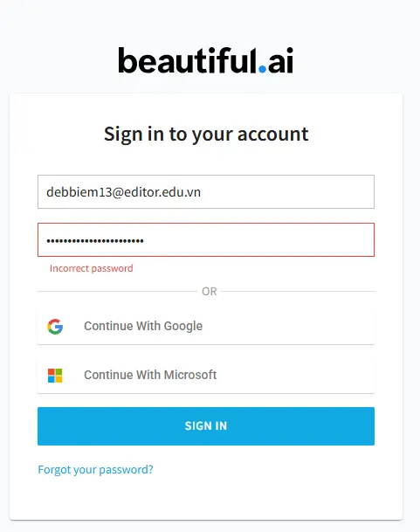Click the divider line right of OR

pos(298,292)
